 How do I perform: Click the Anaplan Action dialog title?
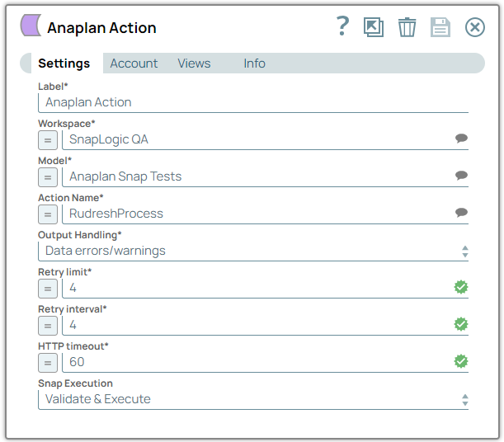[101, 28]
